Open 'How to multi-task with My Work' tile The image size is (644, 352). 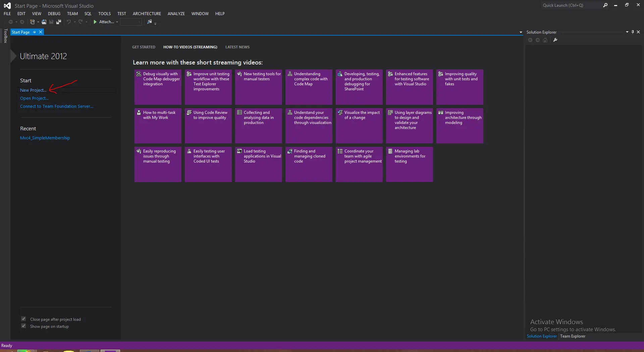[158, 126]
